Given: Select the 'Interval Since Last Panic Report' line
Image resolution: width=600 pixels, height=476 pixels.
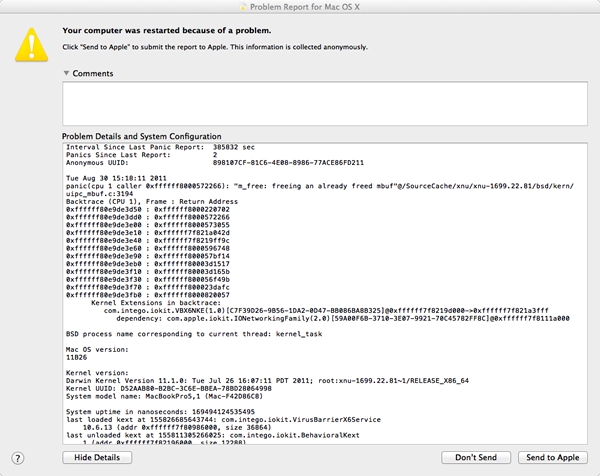Looking at the screenshot, I should 160,147.
